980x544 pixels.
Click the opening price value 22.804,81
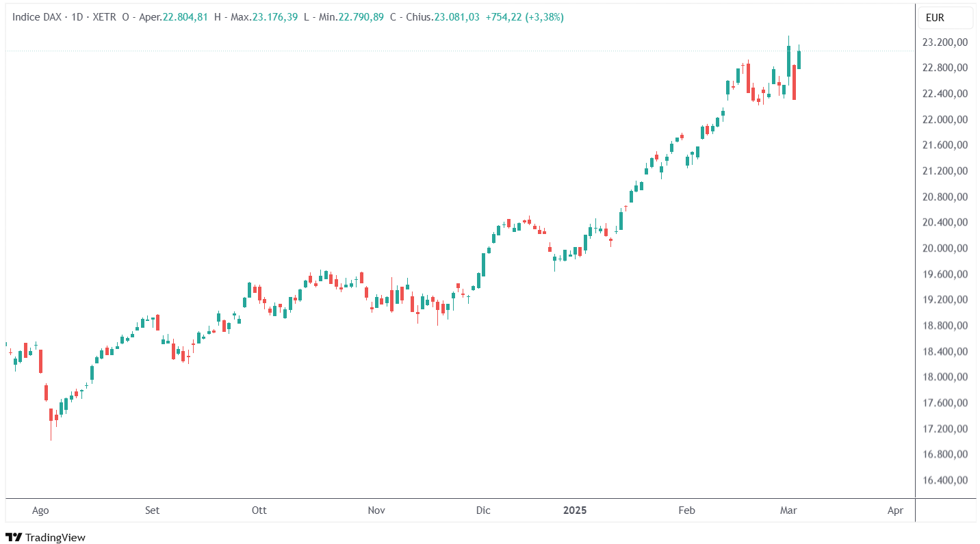click(185, 17)
